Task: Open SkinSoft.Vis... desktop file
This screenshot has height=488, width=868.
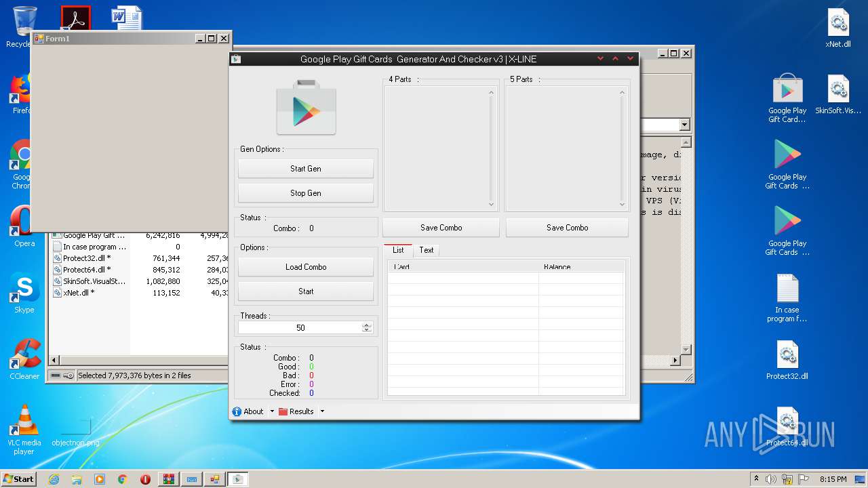Action: click(x=838, y=94)
